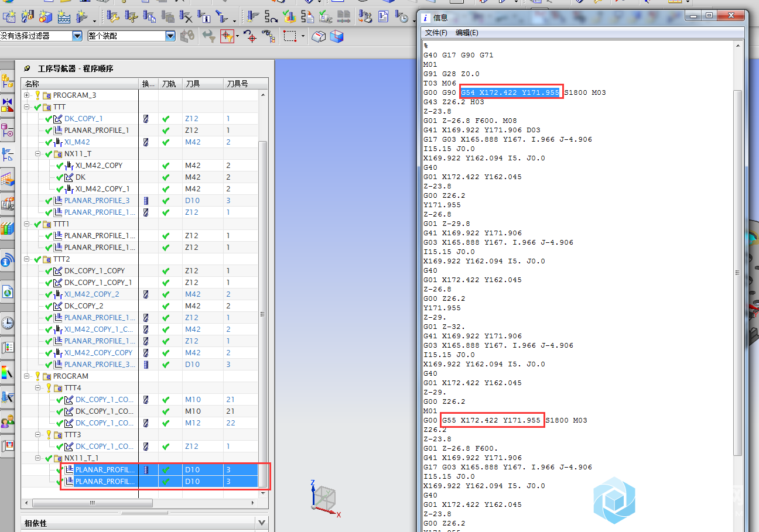The height and width of the screenshot is (532, 759).
Task: Open the File menu in Information window
Action: coord(436,33)
